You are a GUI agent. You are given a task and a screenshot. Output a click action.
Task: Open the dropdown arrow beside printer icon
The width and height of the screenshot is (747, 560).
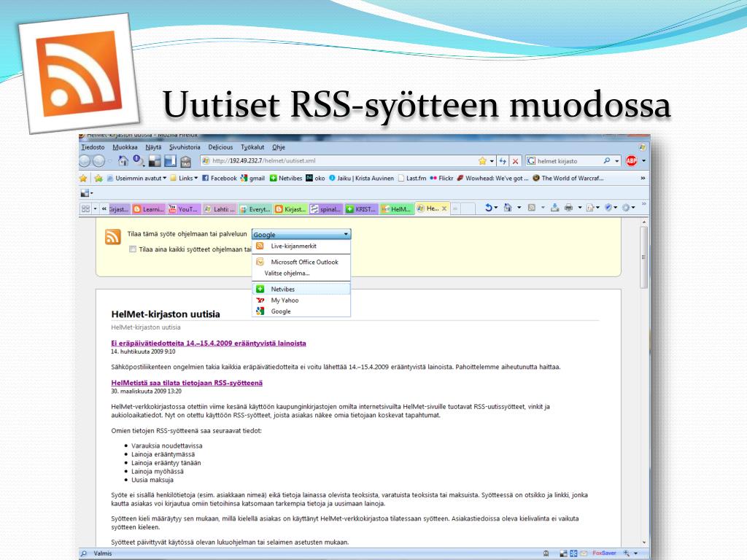[x=580, y=208]
